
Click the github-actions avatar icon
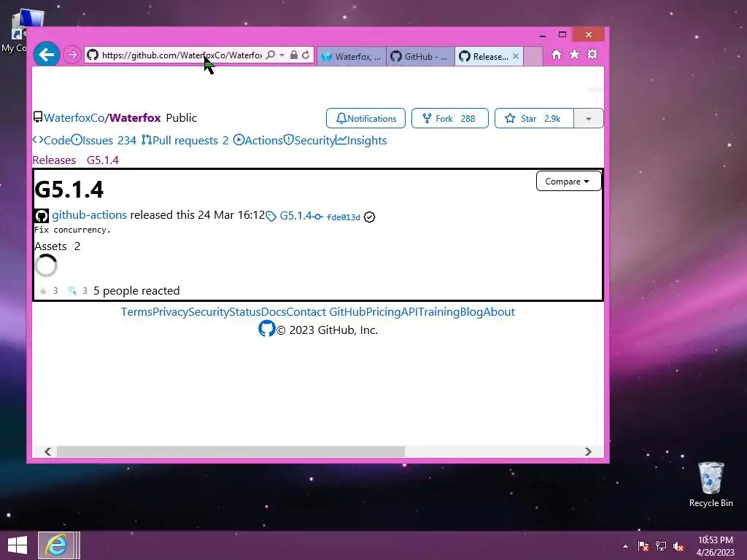[42, 216]
